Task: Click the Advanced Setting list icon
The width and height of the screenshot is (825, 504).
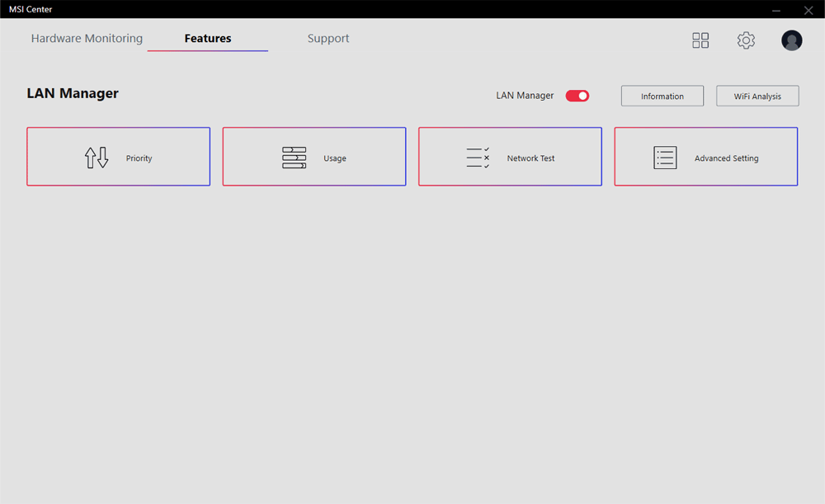Action: (665, 158)
